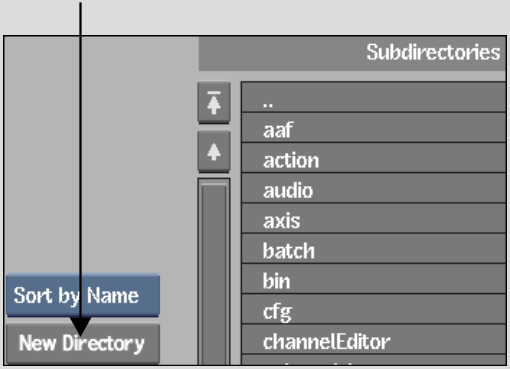The height and width of the screenshot is (369, 510).
Task: Open the Sort by Name option box
Action: [83, 295]
